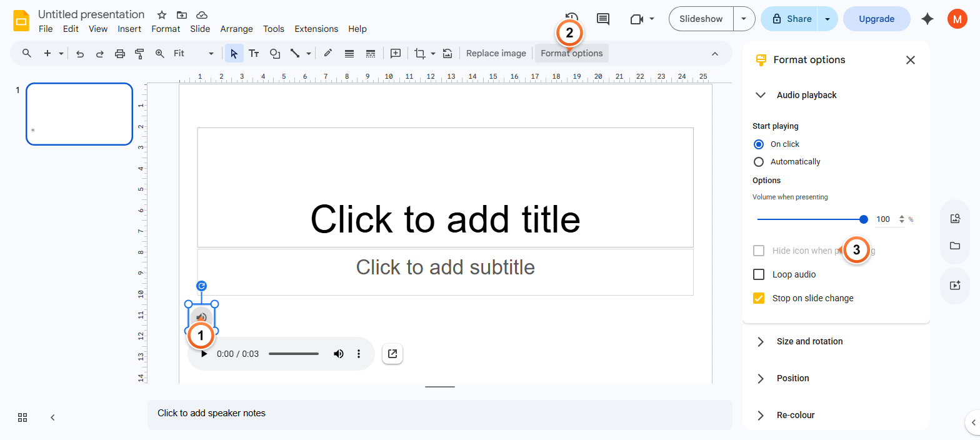Image resolution: width=980 pixels, height=440 pixels.
Task: Collapse the toolbar menus chevron
Action: pos(715,54)
